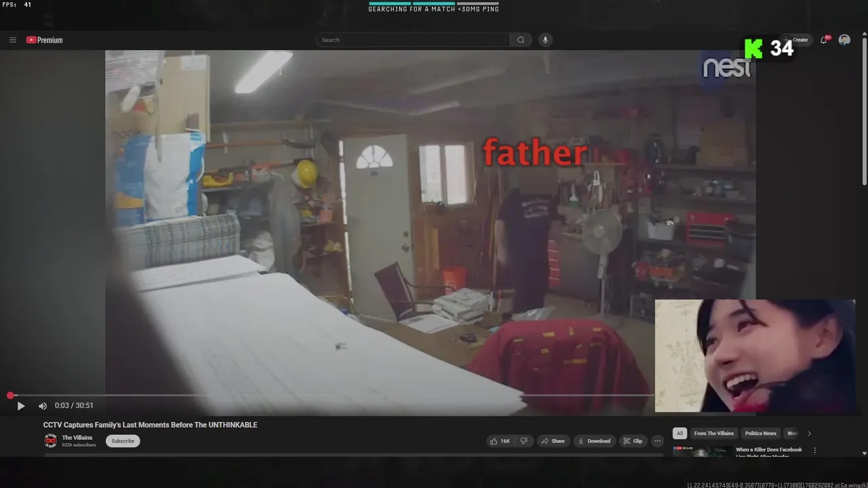
Task: Create a clip with Clip button
Action: (x=633, y=441)
